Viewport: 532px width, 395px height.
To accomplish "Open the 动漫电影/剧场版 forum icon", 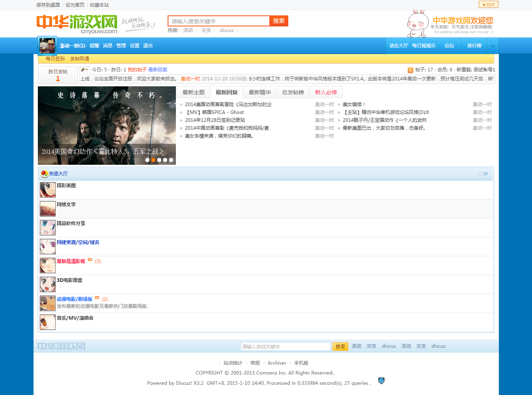I will (x=48, y=304).
